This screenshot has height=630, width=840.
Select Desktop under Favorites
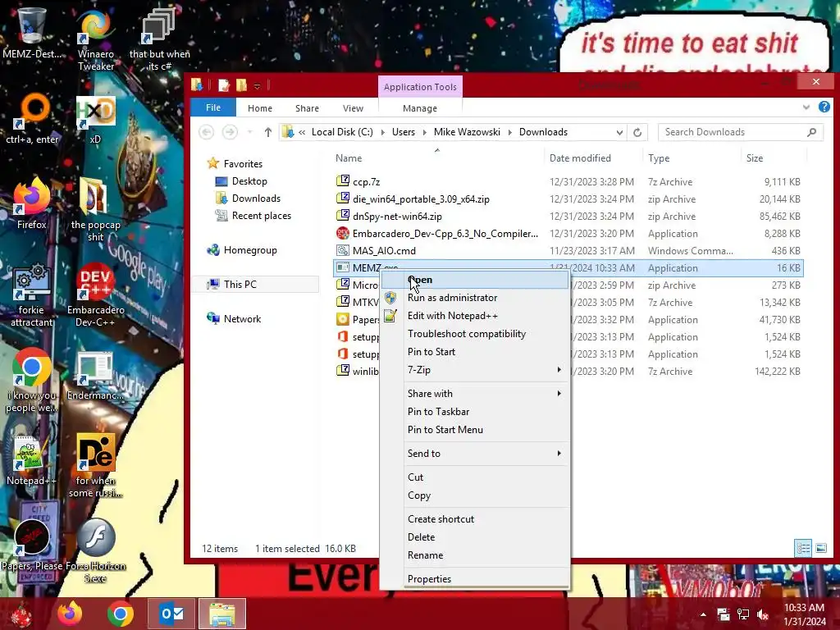[x=249, y=181]
